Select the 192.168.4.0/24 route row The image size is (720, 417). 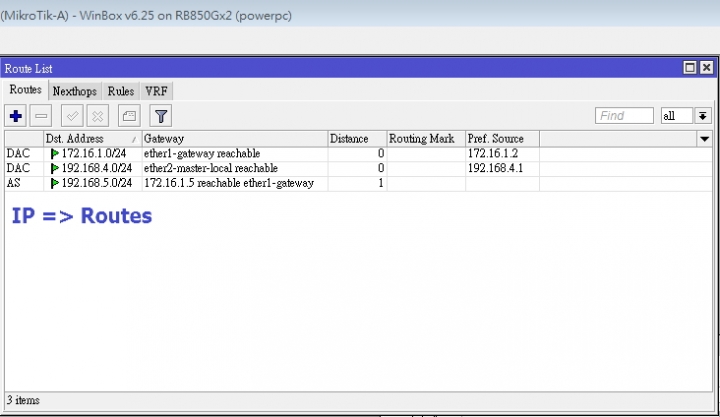click(x=358, y=168)
